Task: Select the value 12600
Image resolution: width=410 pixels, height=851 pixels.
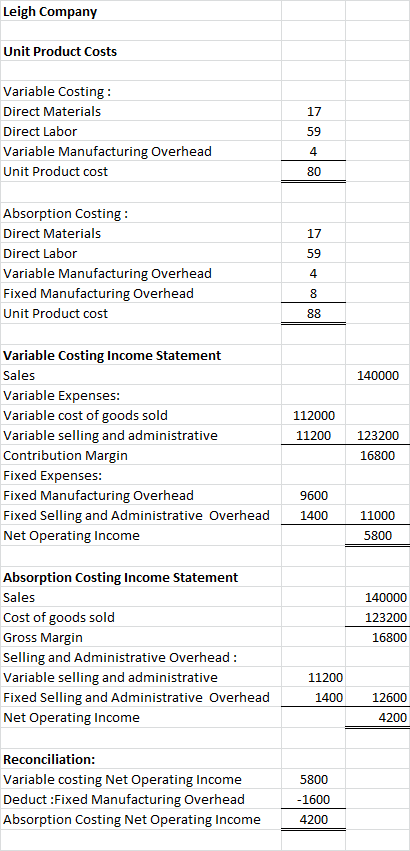Action: coord(389,697)
